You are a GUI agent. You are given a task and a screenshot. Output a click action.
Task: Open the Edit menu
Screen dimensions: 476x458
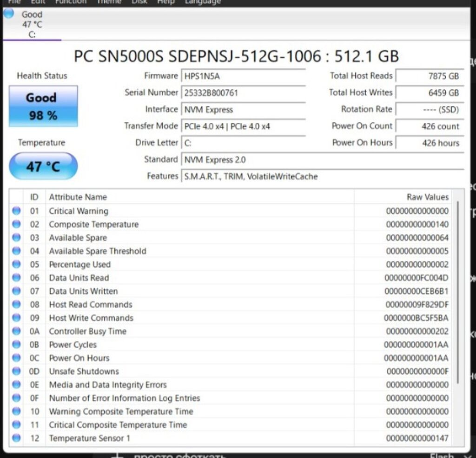38,2
